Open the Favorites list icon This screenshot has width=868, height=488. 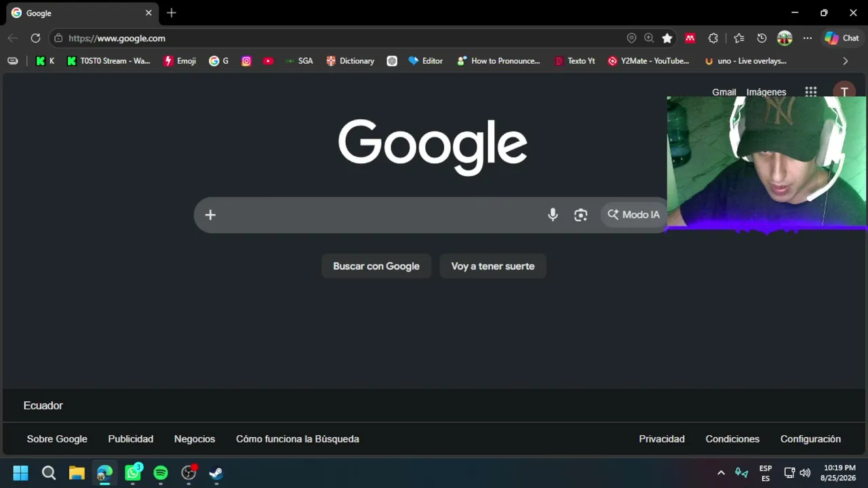pos(739,39)
